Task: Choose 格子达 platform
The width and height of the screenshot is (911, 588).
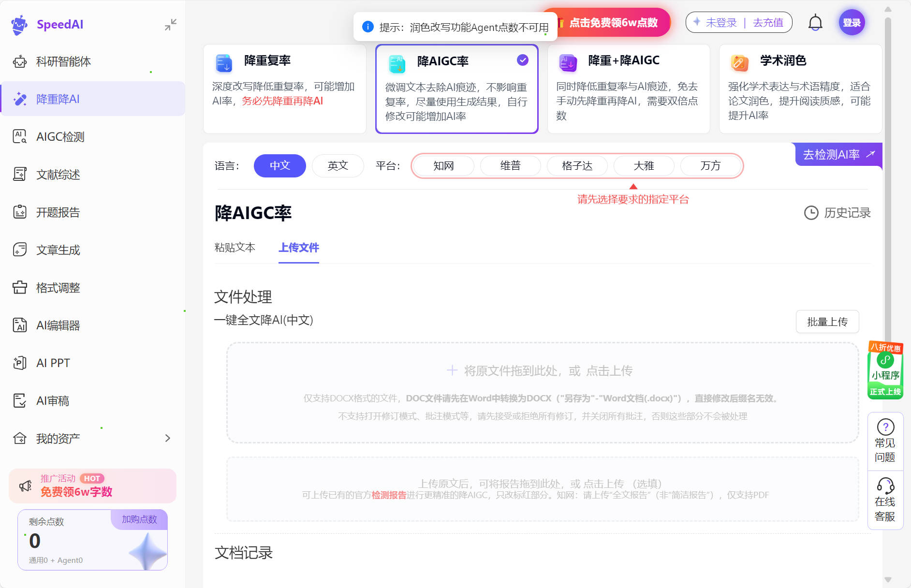Action: (577, 166)
